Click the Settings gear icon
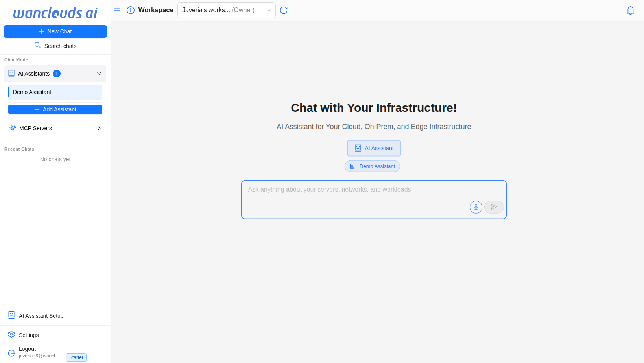Screen dimensions: 644x363 tap(11, 335)
